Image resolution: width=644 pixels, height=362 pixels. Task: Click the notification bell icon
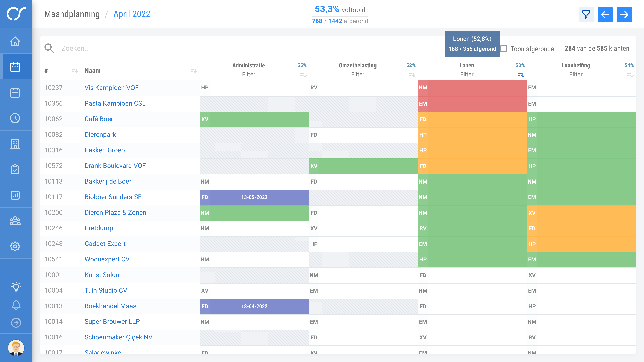coord(16,305)
